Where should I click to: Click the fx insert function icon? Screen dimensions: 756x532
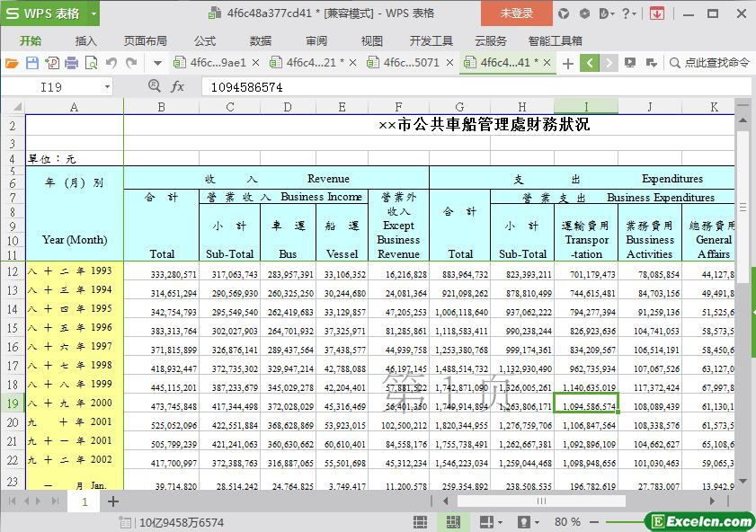[x=178, y=86]
